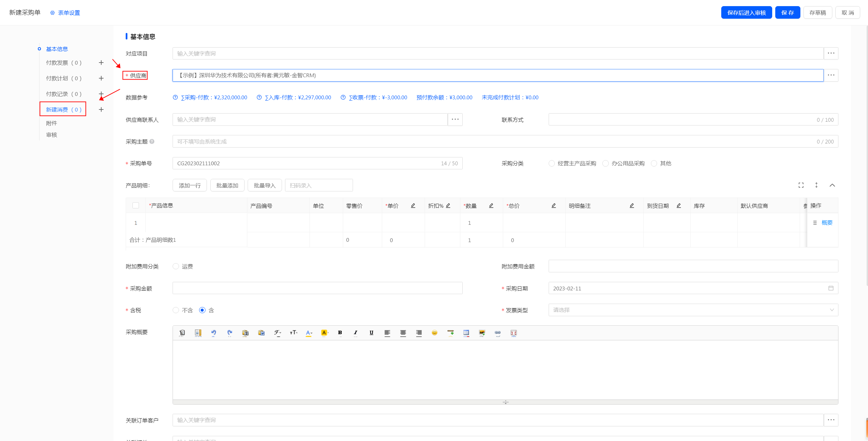Toggle bold formatting in 采购概要 editor
The image size is (868, 441).
tap(340, 333)
